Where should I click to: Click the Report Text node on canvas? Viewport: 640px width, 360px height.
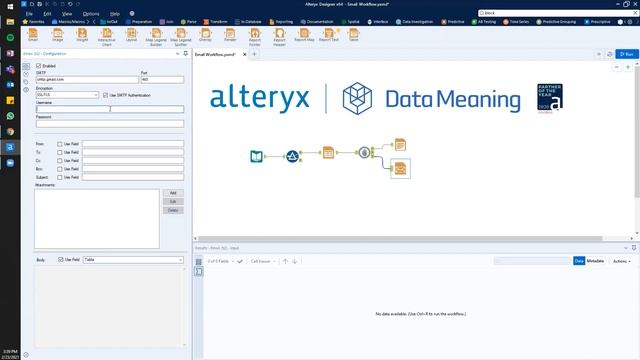click(x=400, y=144)
